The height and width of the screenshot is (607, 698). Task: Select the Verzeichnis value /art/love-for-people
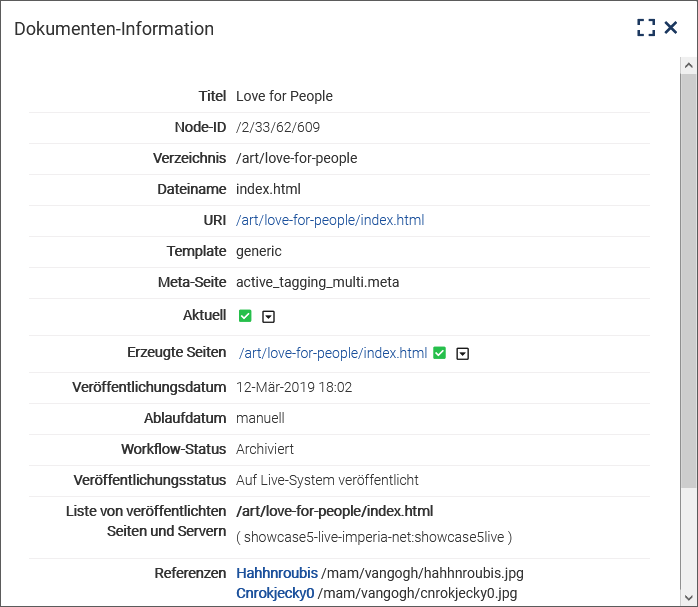[296, 158]
